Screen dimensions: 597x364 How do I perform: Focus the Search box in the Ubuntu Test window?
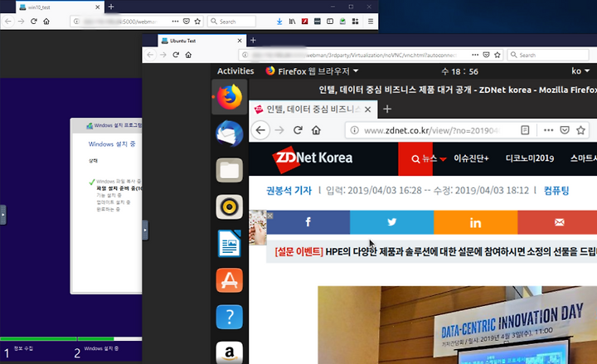click(x=548, y=55)
